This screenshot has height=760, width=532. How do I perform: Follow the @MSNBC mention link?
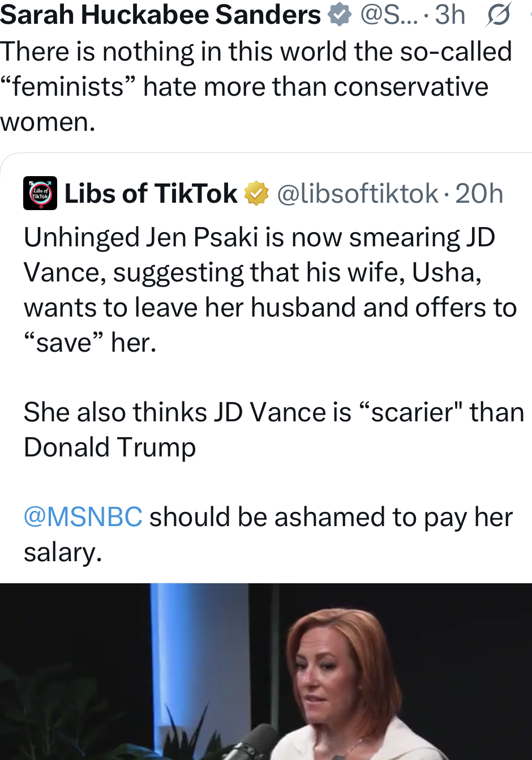[83, 517]
